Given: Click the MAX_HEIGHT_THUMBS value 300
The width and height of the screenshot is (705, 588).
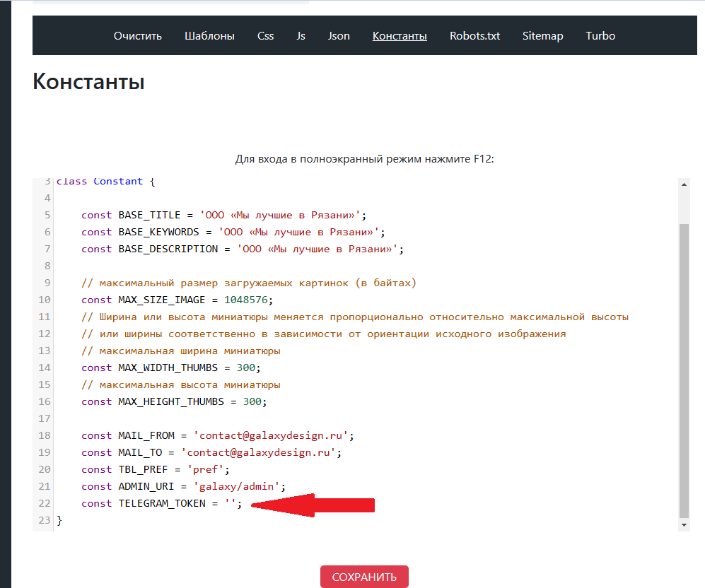Looking at the screenshot, I should pos(252,401).
